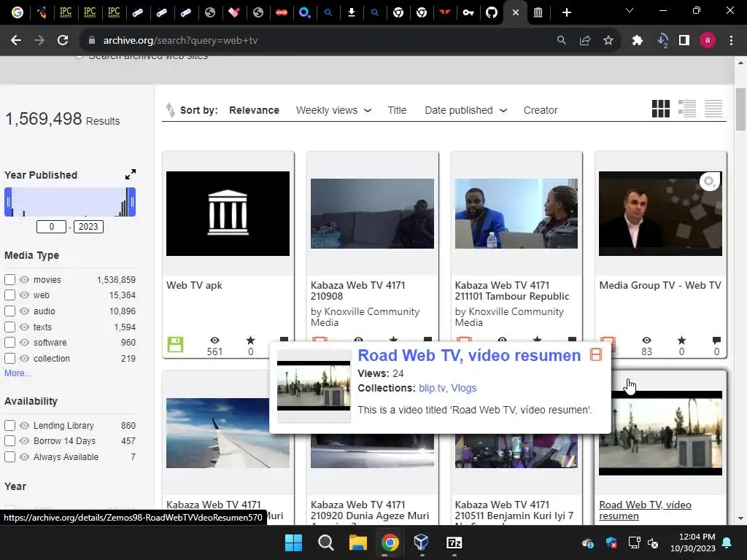Image resolution: width=747 pixels, height=560 pixels.
Task: Click the end year input field showing 2023
Action: tap(88, 227)
